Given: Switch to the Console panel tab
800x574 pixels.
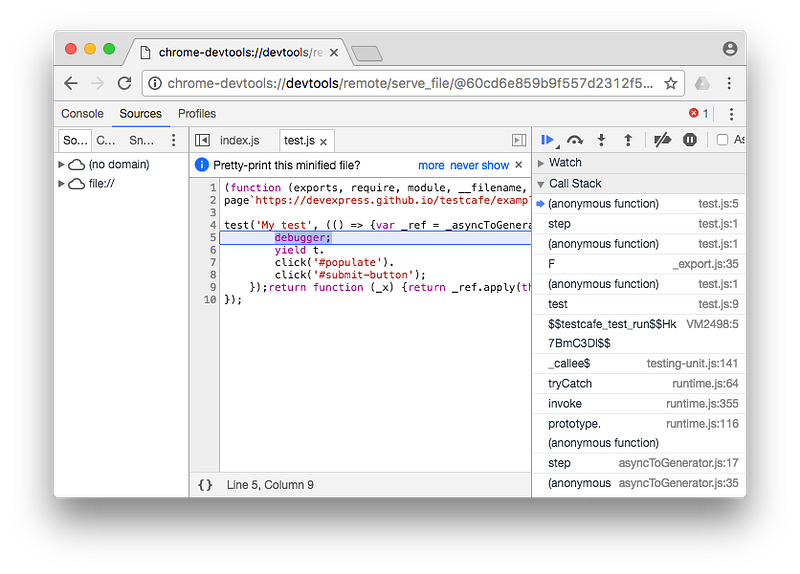Looking at the screenshot, I should (x=82, y=114).
